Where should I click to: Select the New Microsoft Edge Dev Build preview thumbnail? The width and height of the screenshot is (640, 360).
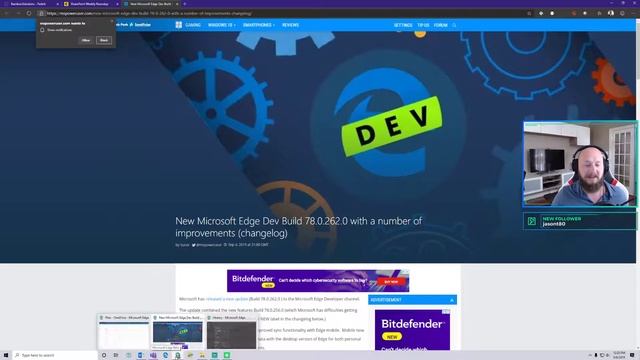177,333
